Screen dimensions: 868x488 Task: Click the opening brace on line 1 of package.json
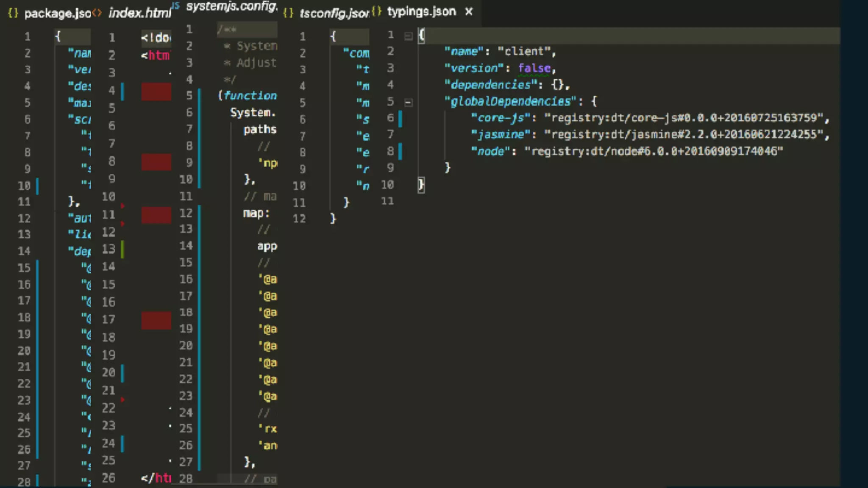[x=58, y=36]
